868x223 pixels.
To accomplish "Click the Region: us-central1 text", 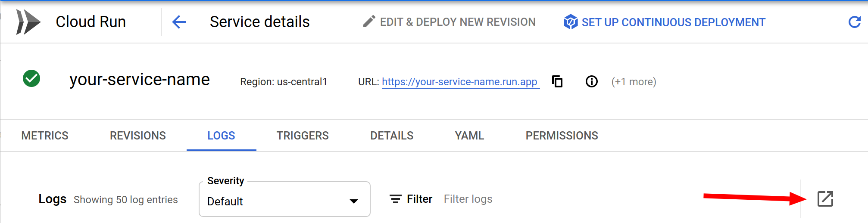I will point(284,82).
